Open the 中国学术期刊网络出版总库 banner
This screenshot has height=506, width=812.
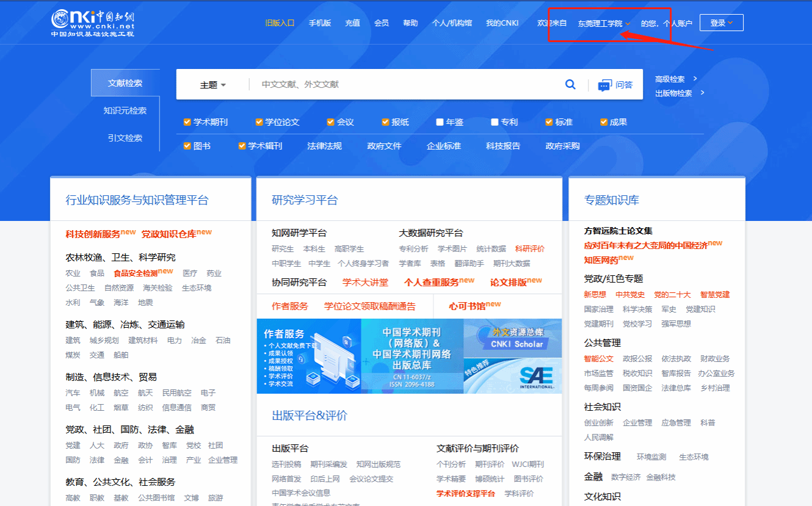(x=412, y=356)
